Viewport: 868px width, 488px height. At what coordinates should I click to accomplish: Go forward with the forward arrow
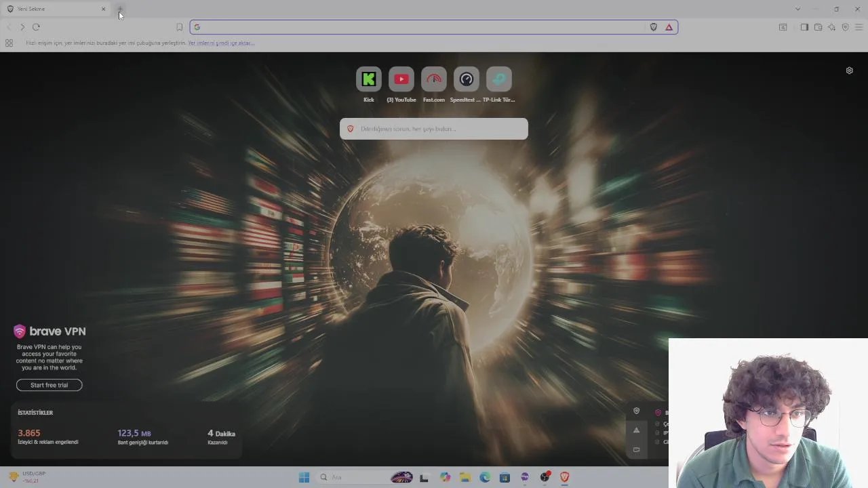[x=22, y=27]
